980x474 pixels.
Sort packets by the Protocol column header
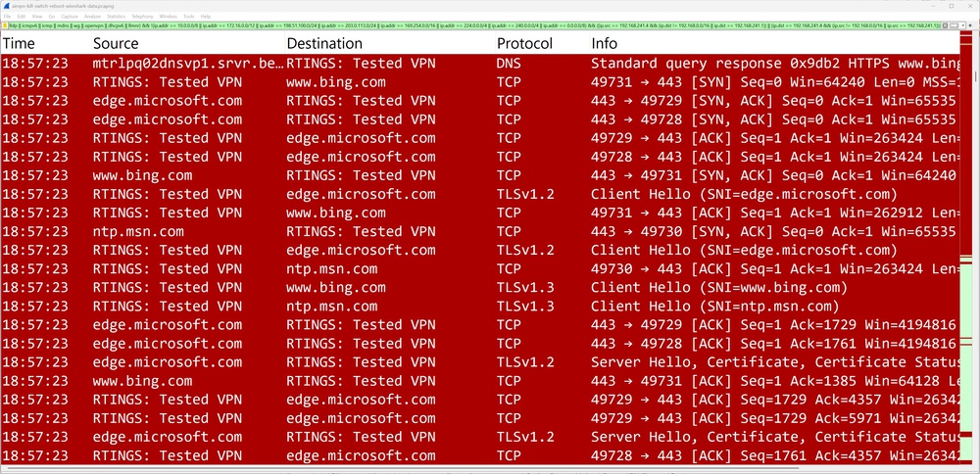coord(524,44)
